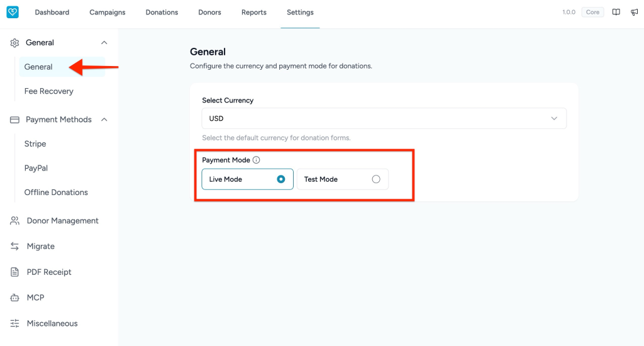Collapse the General sidebar section chevron
This screenshot has width=644, height=346.
coord(104,43)
